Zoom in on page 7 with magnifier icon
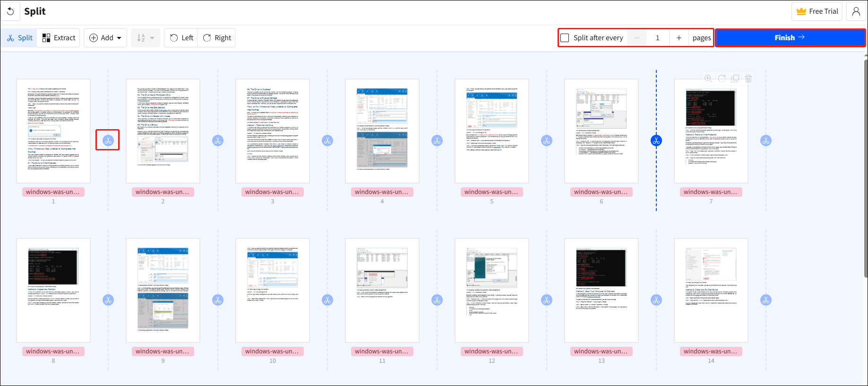This screenshot has height=386, width=868. pos(708,79)
